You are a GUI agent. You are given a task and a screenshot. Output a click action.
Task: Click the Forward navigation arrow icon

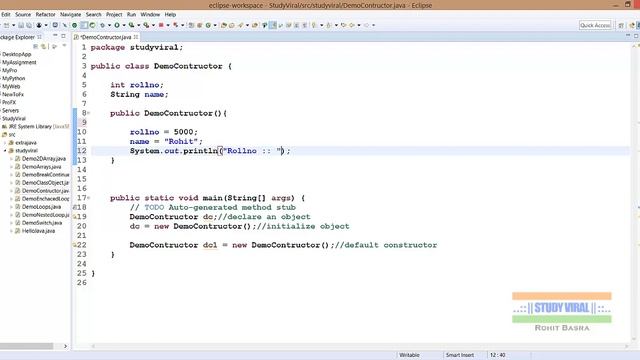coord(366,25)
